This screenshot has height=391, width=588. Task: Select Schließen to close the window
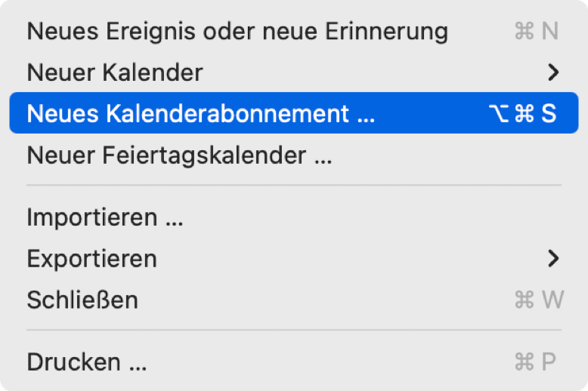[82, 300]
